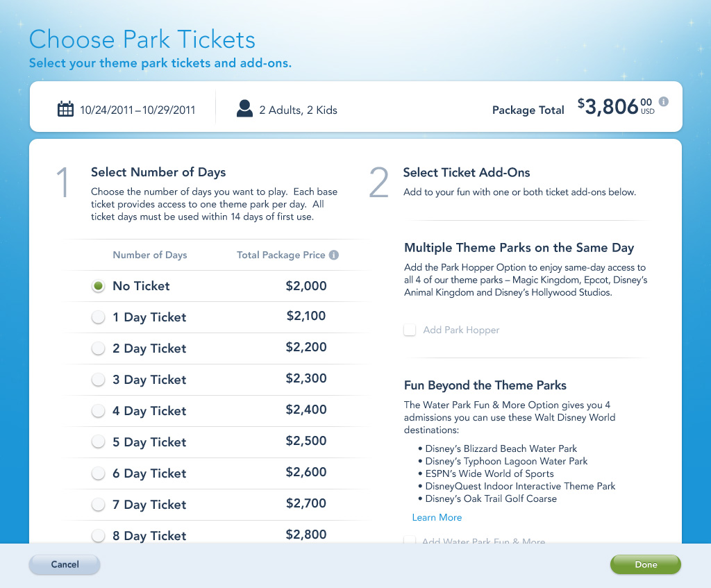This screenshot has height=588, width=711.
Task: Select the 8 Day Ticket radio button
Action: 99,535
